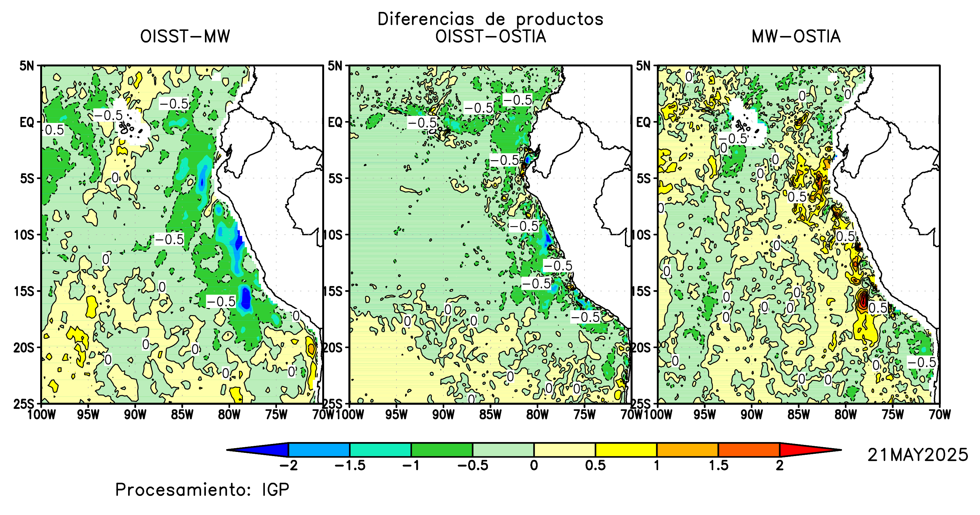Click the 5S latitude label of OISST-OSTIA panel
This screenshot has height=515, width=980.
335,179
